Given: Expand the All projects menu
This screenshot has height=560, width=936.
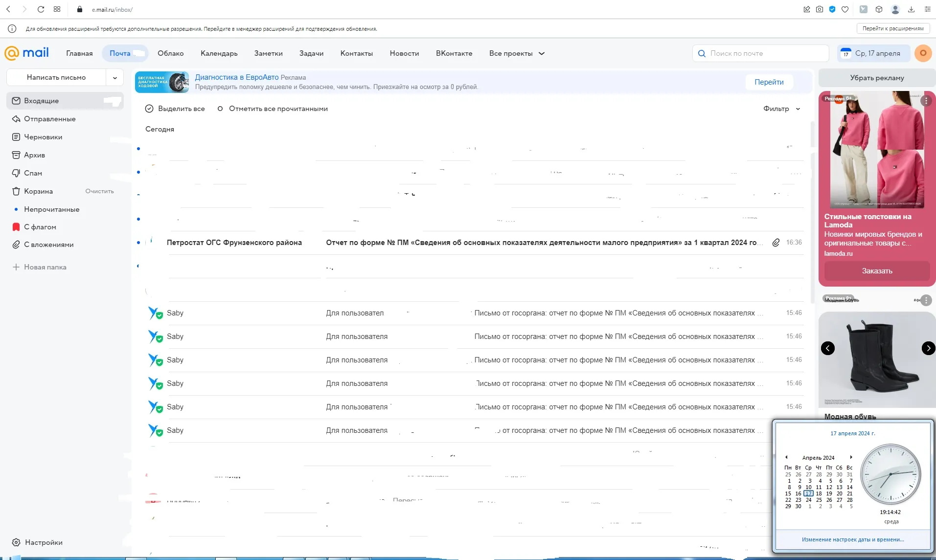Looking at the screenshot, I should (x=517, y=53).
